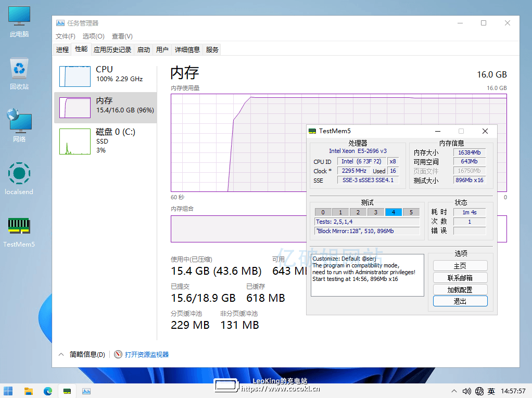Click the active test indicator 4

click(394, 212)
